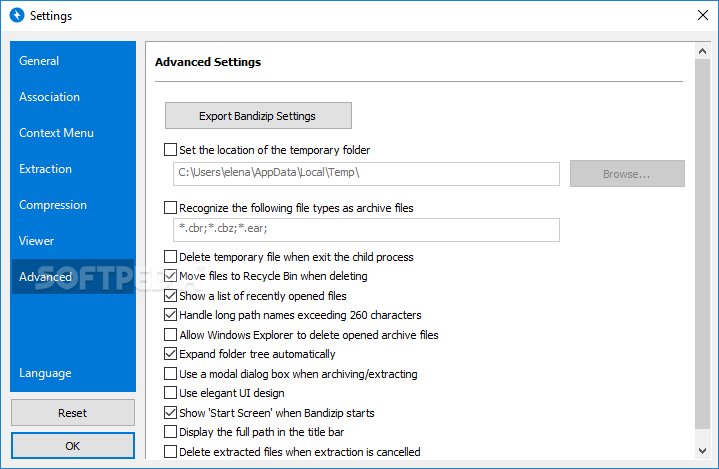719x469 pixels.
Task: Click the scrollbar up arrow
Action: [702, 51]
